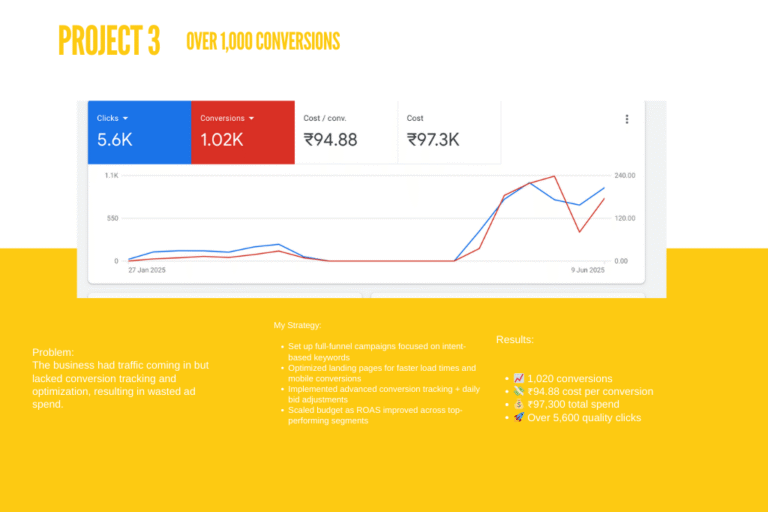768x512 pixels.
Task: Click the 240.00 right axis label
Action: pyautogui.click(x=625, y=176)
